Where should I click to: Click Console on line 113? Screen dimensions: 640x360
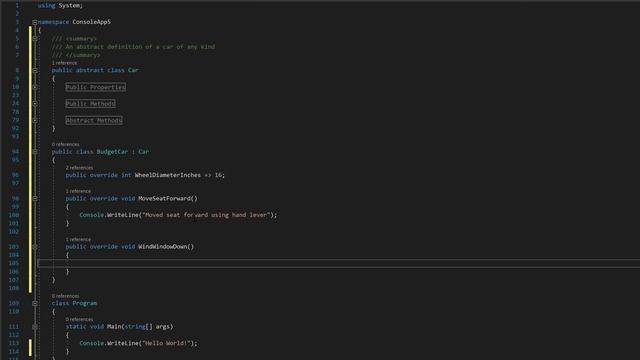pyautogui.click(x=91, y=343)
